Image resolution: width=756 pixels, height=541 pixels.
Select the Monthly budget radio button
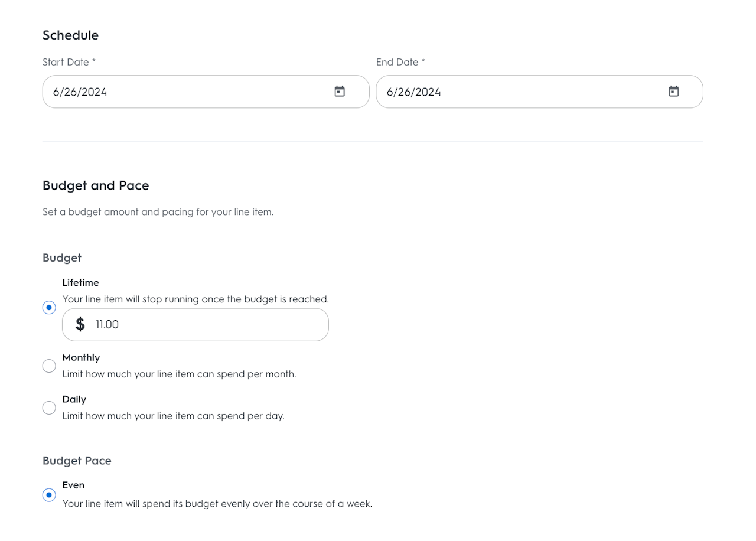pos(50,366)
